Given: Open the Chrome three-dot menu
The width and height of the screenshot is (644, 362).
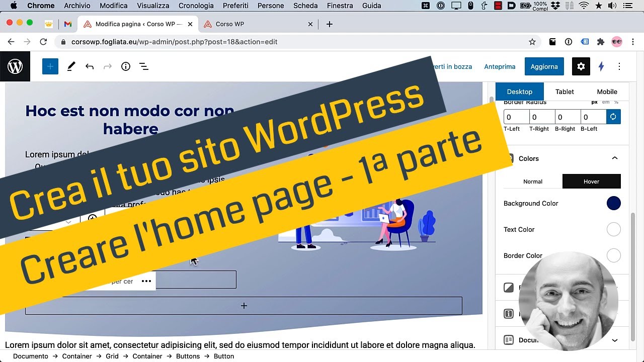Looking at the screenshot, I should (633, 42).
